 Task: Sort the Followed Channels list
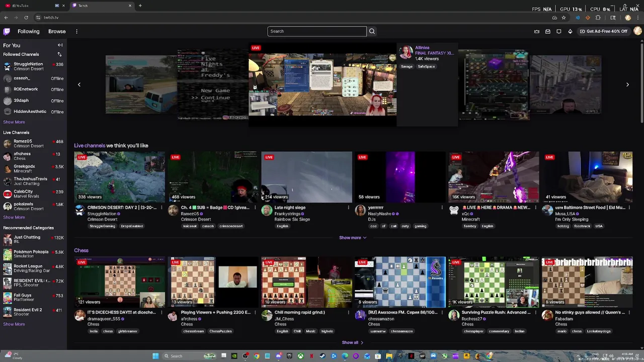pyautogui.click(x=59, y=54)
